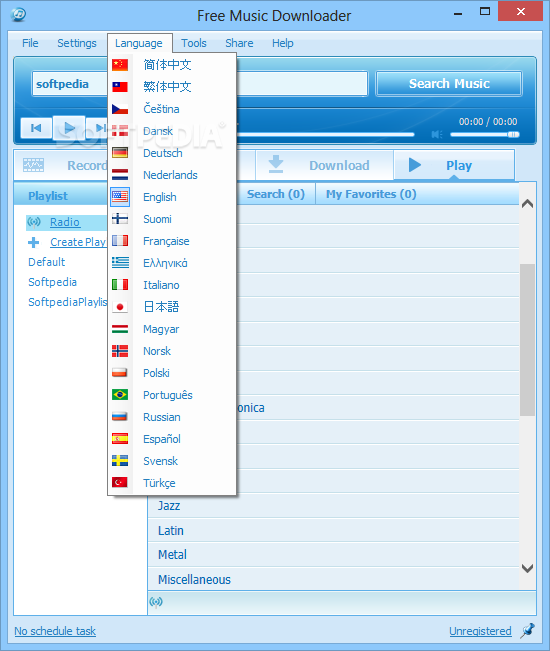The width and height of the screenshot is (550, 651).
Task: Click the Search Music button
Action: [449, 83]
